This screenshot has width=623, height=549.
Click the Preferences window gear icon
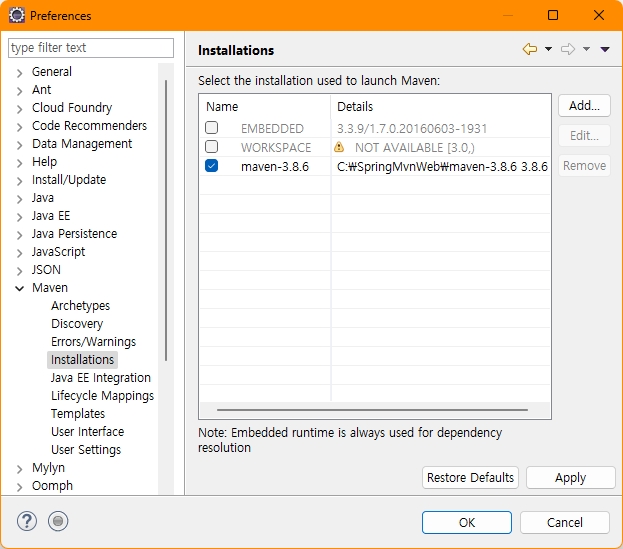click(17, 15)
